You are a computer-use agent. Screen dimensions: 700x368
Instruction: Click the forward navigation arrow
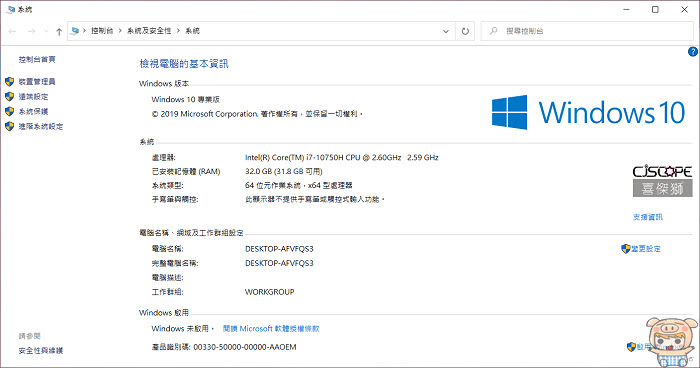[x=31, y=31]
